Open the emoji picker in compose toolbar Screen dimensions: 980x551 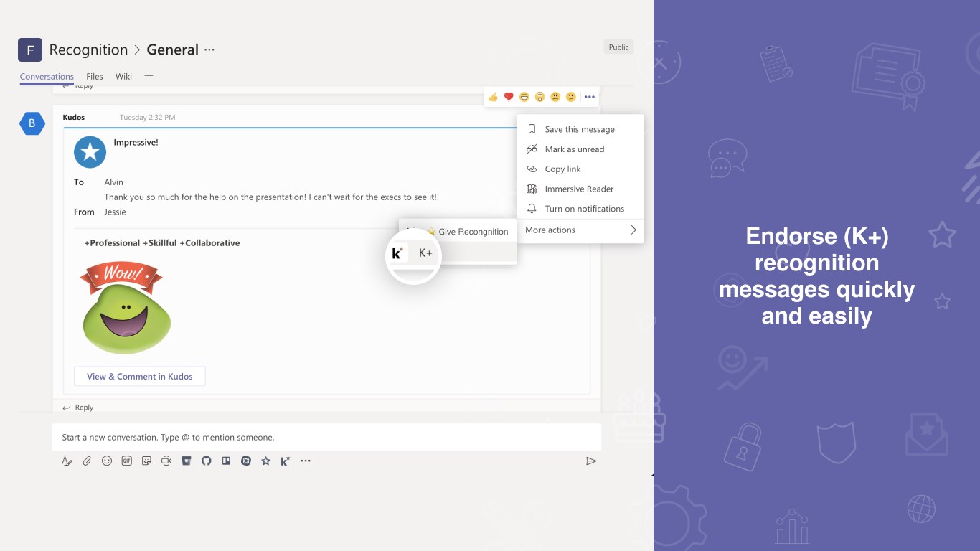tap(107, 461)
